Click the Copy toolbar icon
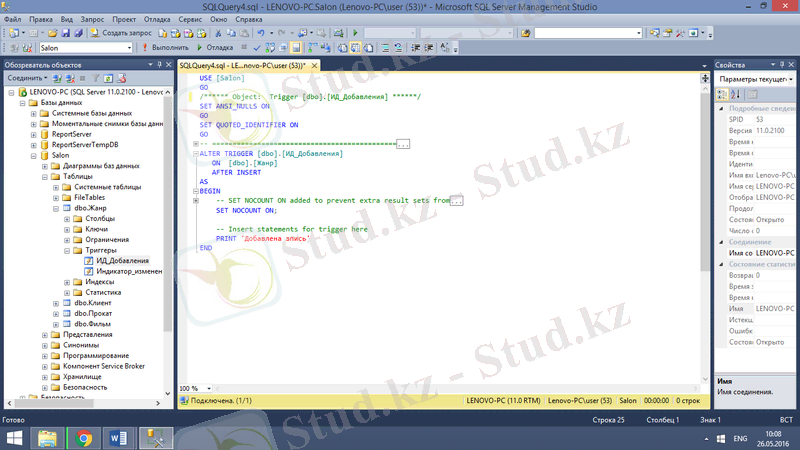 (x=231, y=33)
